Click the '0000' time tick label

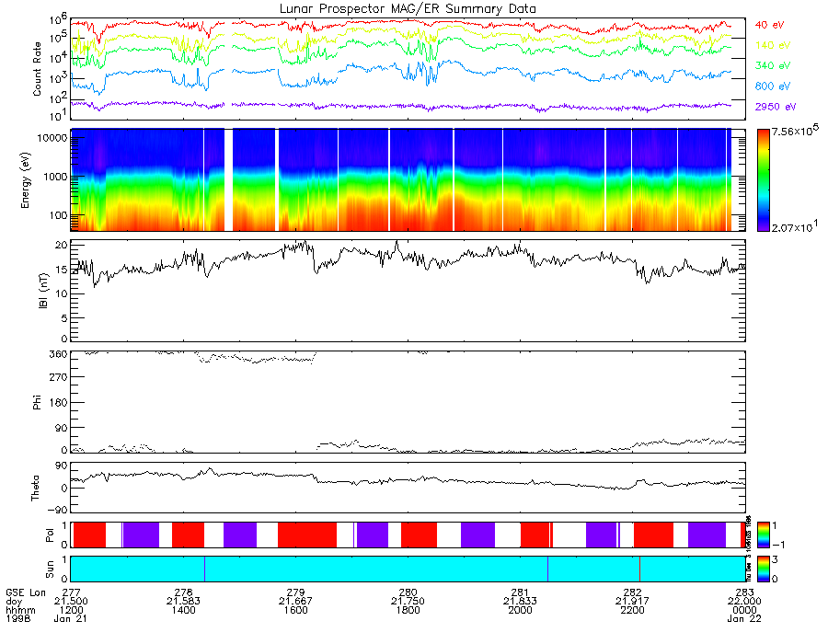click(744, 610)
